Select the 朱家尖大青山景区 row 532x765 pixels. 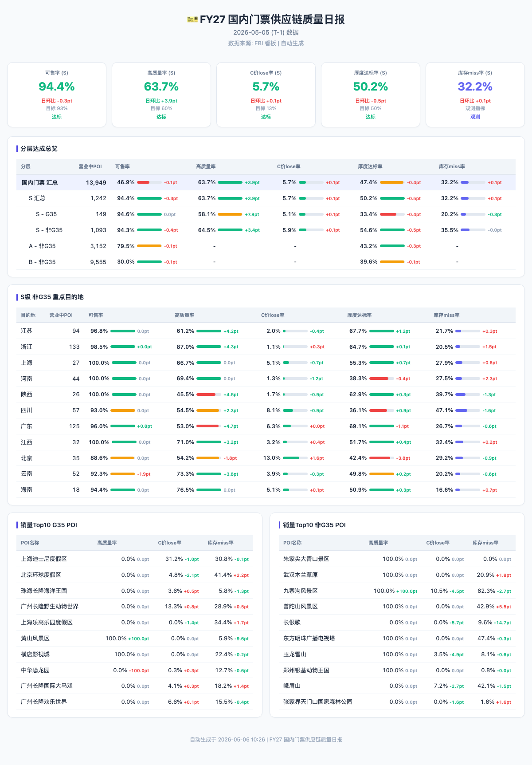point(397,559)
